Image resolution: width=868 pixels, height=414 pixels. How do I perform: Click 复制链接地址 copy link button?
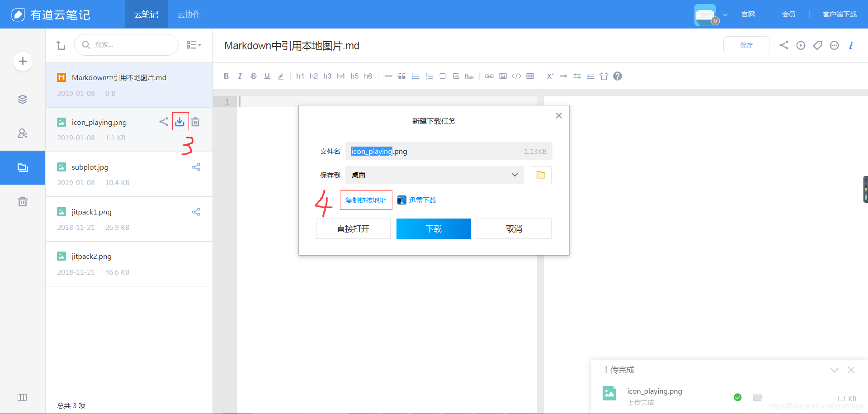click(x=366, y=200)
